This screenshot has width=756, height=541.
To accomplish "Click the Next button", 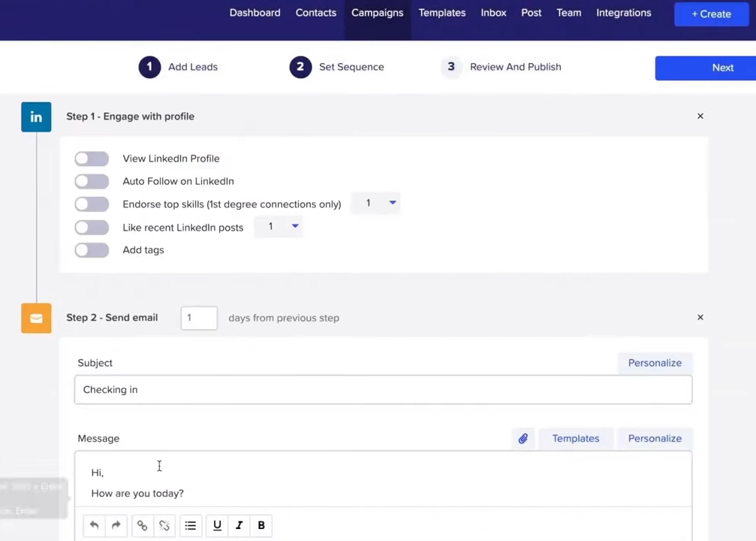I will 706,68.
